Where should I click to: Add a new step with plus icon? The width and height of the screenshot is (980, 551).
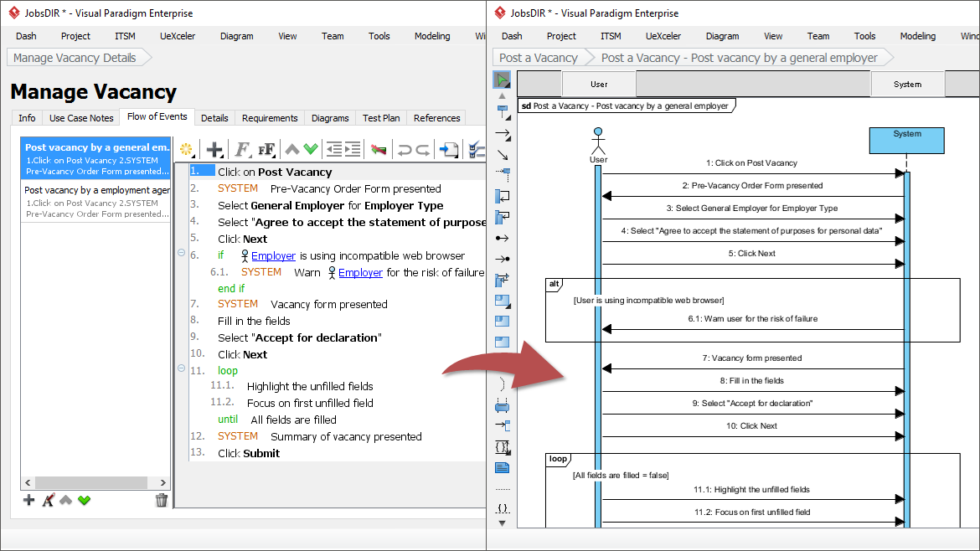pos(214,149)
